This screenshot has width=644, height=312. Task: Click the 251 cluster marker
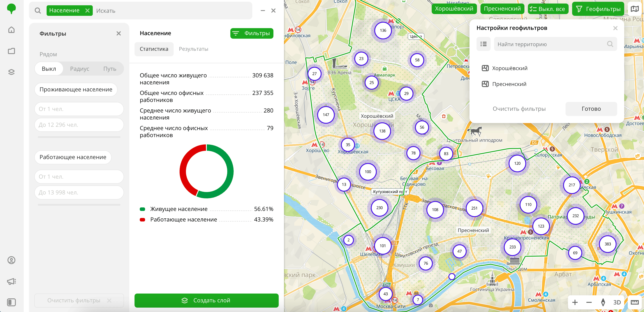(474, 208)
